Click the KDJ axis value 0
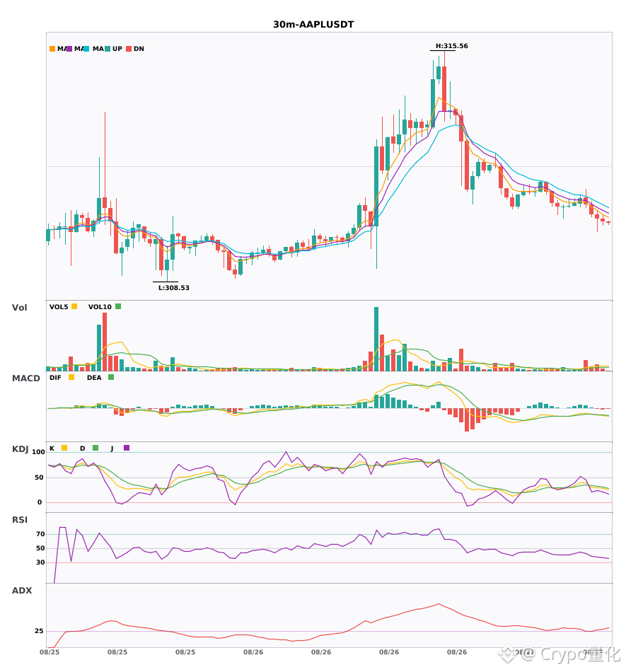The image size is (626, 672). point(40,502)
